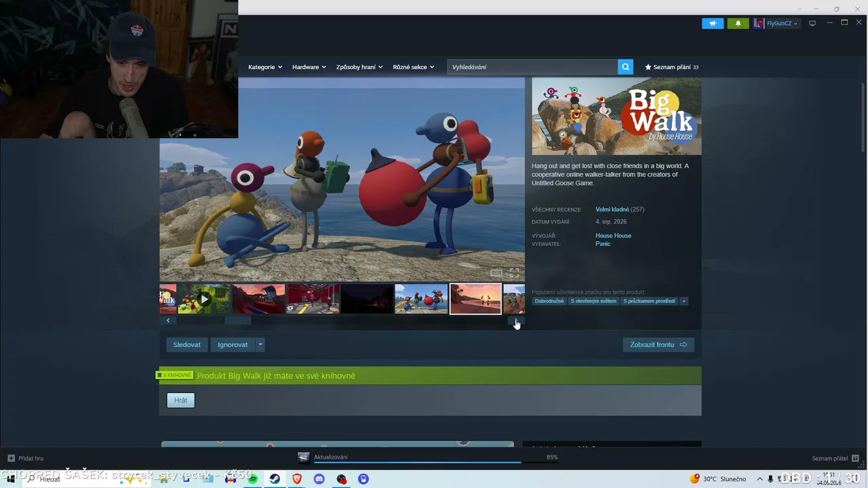Select the highlighted sunset beach screenshot thumbnail
The image size is (868, 488).
point(475,299)
